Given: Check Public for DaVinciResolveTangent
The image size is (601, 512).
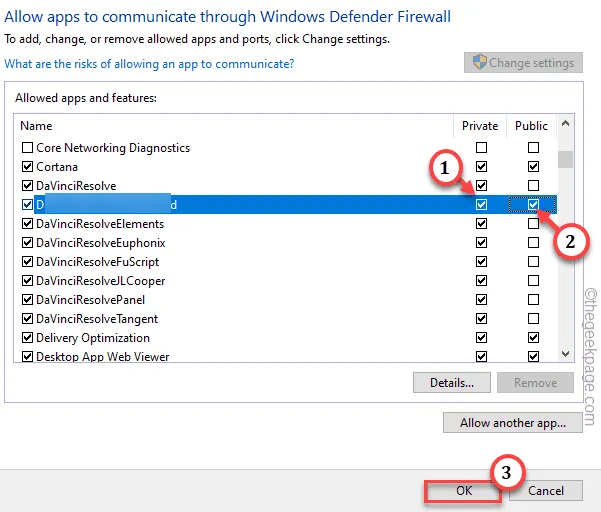Looking at the screenshot, I should (533, 318).
